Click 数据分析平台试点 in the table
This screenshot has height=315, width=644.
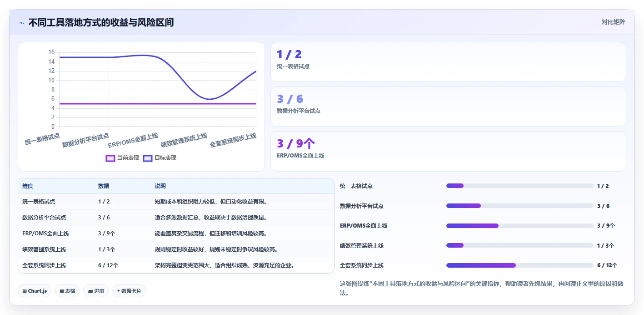pyautogui.click(x=44, y=218)
